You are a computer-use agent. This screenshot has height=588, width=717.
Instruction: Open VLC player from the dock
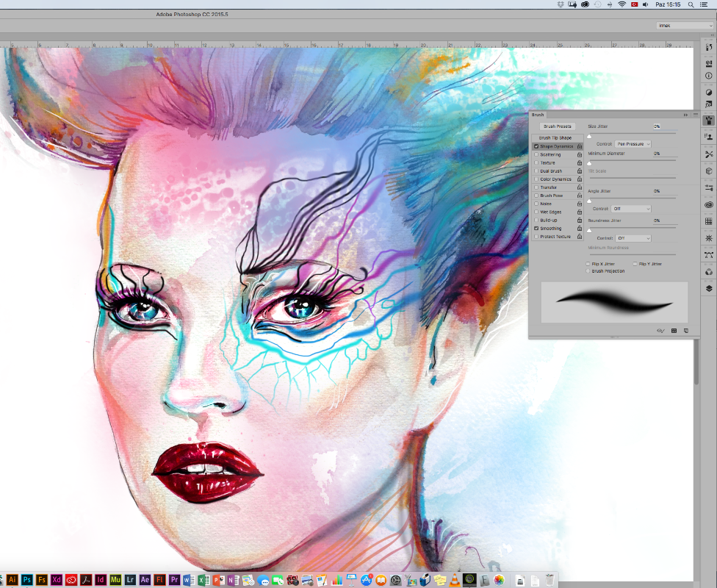pyautogui.click(x=455, y=580)
